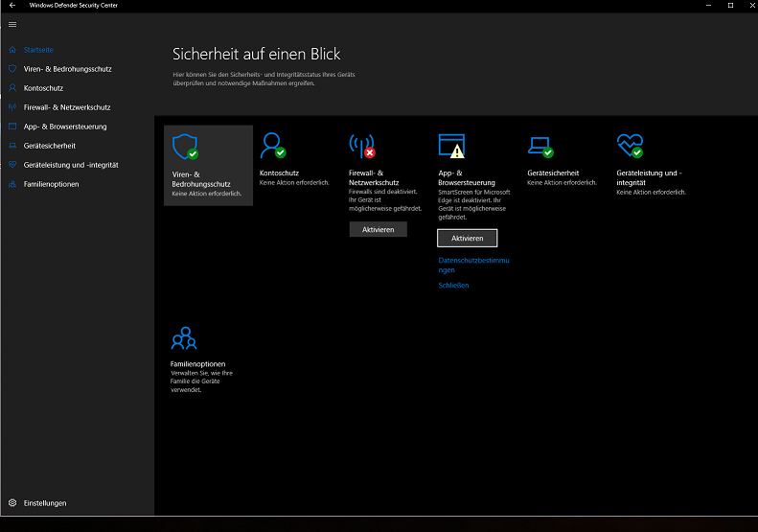Click the family icon beside Familienoptionen in sidebar
The width and height of the screenshot is (758, 532).
point(12,184)
